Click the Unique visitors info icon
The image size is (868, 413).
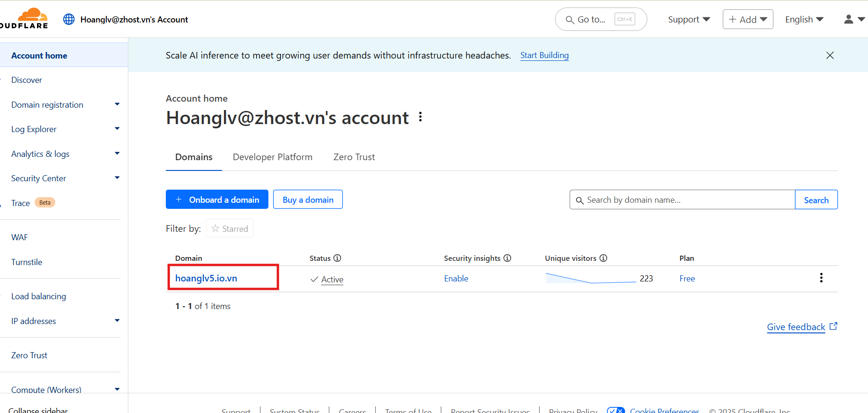[603, 258]
